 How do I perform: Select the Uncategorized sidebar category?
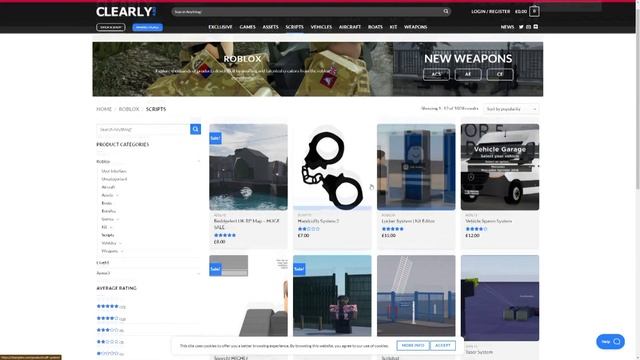pyautogui.click(x=114, y=179)
